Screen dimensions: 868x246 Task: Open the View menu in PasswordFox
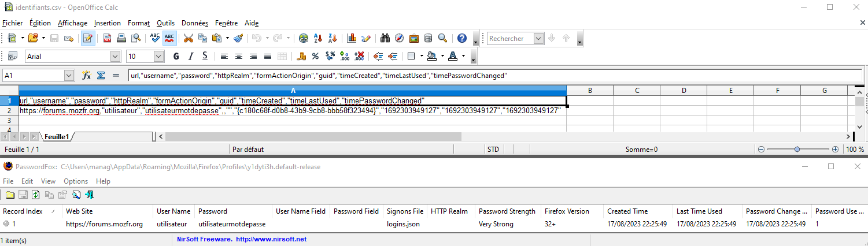[x=49, y=181]
